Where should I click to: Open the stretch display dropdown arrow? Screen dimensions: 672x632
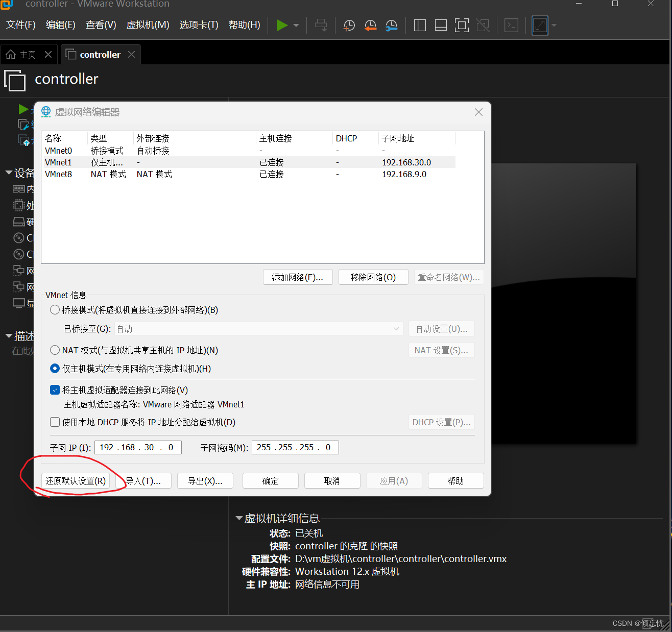(554, 25)
